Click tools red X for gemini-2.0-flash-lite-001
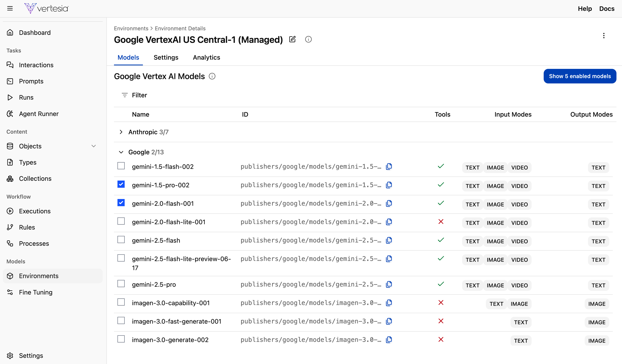This screenshot has width=622, height=364. point(441,222)
